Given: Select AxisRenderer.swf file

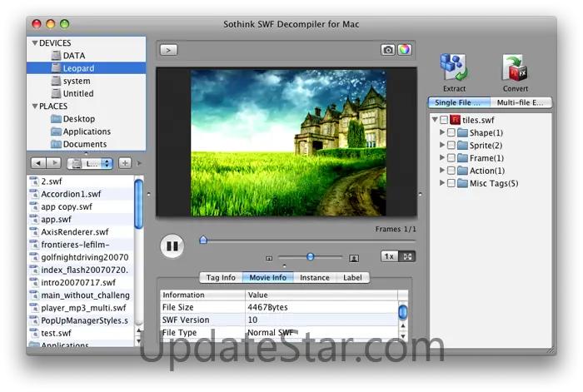Looking at the screenshot, I should pyautogui.click(x=81, y=232).
